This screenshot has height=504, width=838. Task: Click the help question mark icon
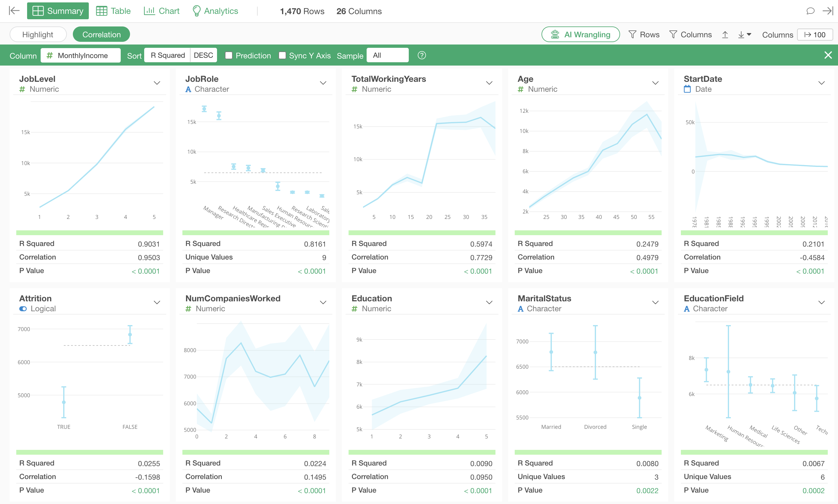[x=421, y=55]
